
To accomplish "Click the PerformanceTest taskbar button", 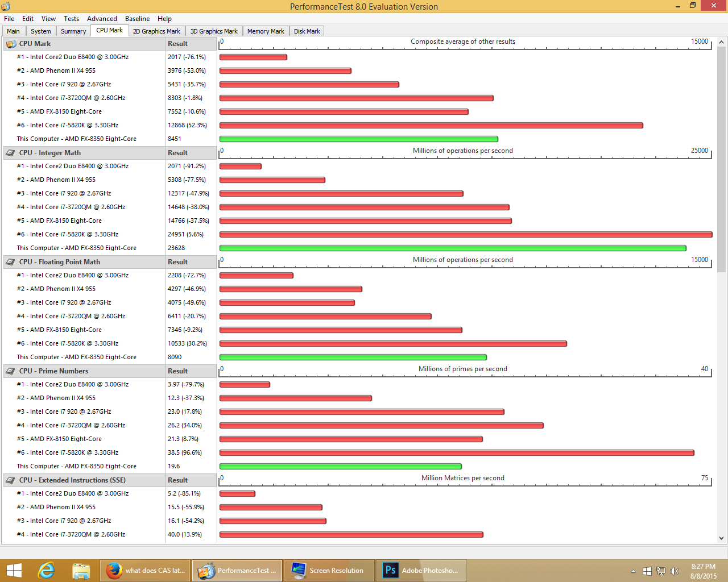I will pos(238,571).
